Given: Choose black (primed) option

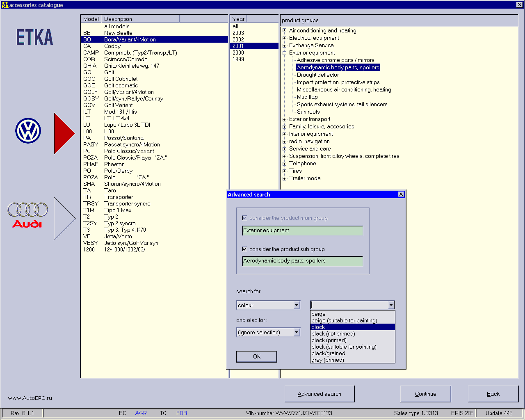Looking at the screenshot, I should tap(353, 340).
